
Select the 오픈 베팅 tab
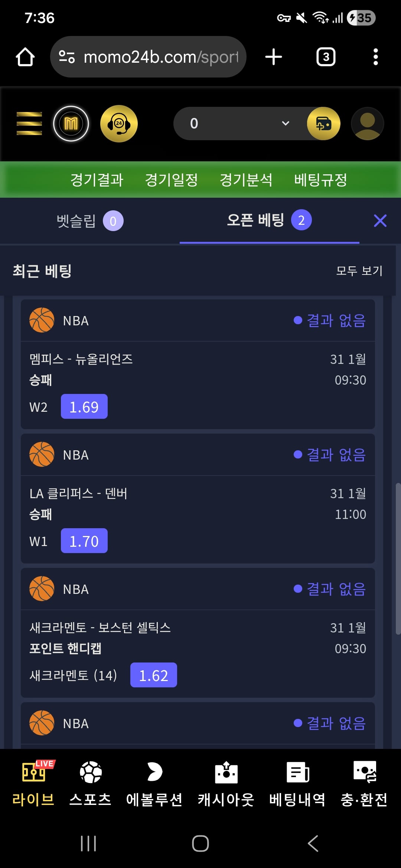(x=269, y=220)
